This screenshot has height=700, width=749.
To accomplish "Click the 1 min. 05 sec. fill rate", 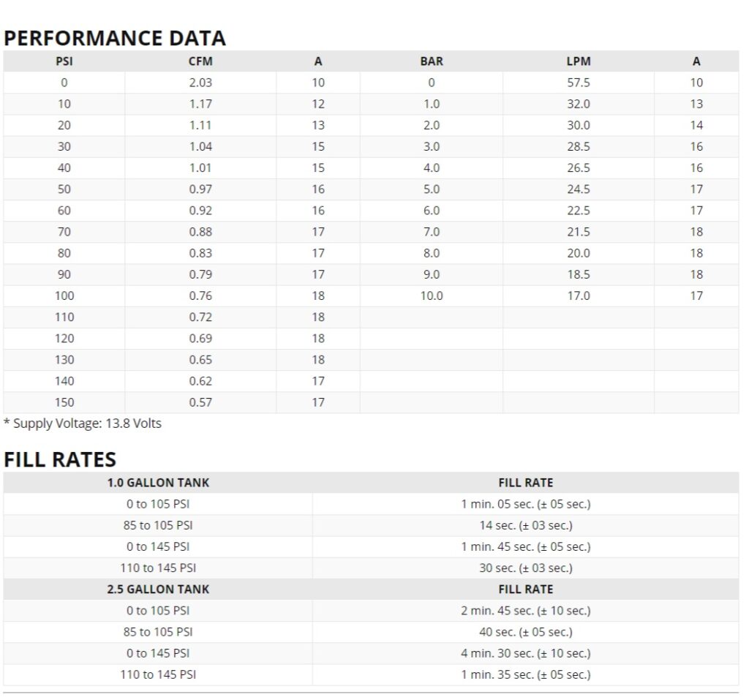I will pyautogui.click(x=525, y=504).
